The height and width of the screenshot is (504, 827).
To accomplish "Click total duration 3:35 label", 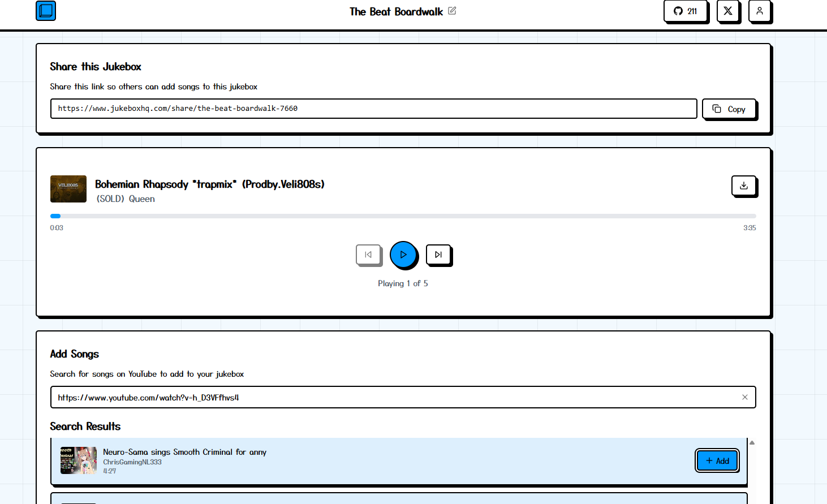I will 750,228.
